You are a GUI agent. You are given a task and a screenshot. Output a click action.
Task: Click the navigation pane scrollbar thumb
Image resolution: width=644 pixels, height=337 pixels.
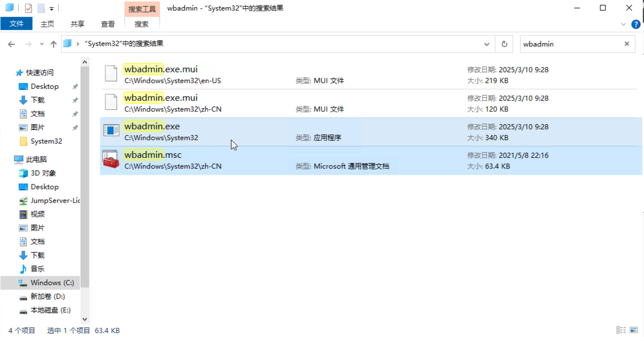coord(85,177)
